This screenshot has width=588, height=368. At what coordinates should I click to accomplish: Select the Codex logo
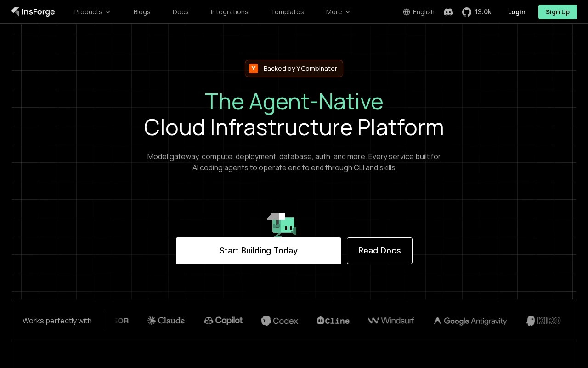point(279,321)
